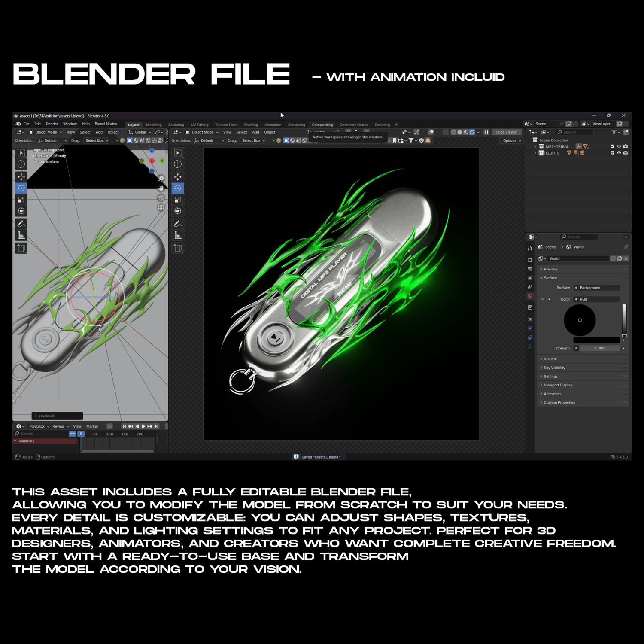Toggle camera view using the viewport camera gizmo
The image size is (644, 644).
(161, 198)
